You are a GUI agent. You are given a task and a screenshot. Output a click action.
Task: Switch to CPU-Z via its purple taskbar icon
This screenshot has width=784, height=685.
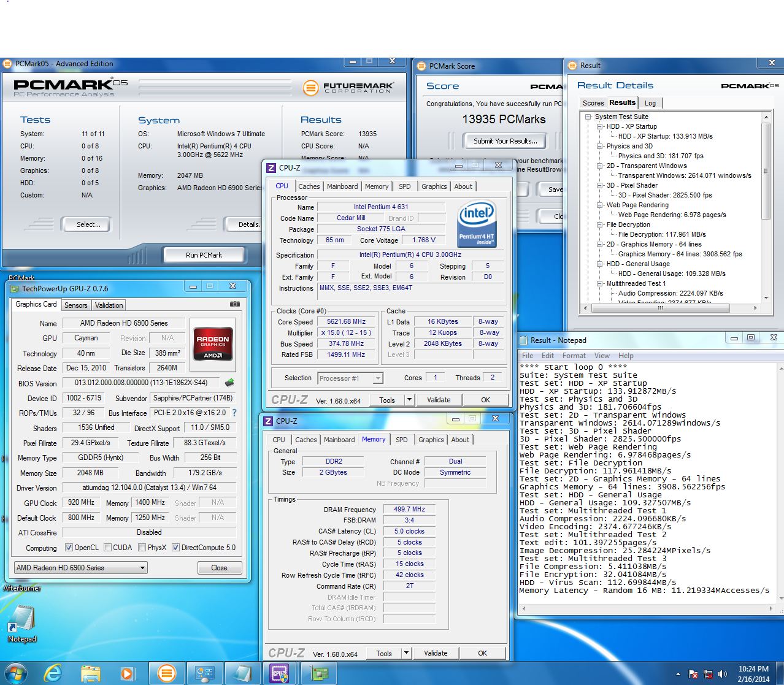click(279, 673)
